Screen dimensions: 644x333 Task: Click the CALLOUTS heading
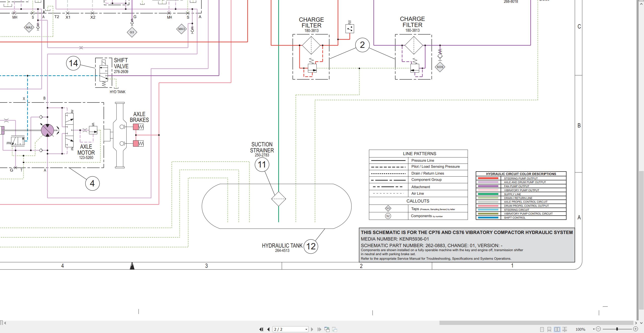418,201
